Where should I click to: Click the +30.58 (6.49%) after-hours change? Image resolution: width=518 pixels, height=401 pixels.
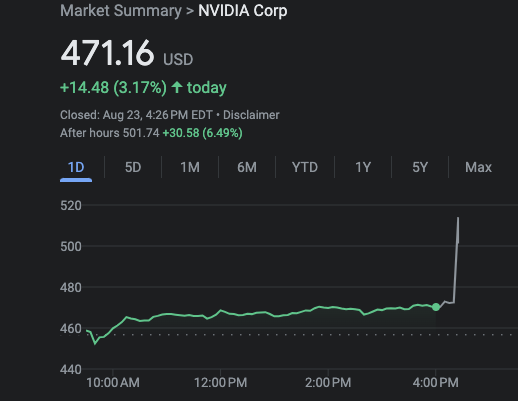(202, 133)
